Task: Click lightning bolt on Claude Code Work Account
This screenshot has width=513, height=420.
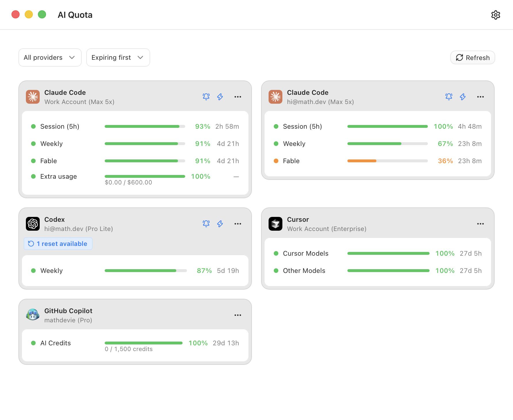Action: (220, 97)
